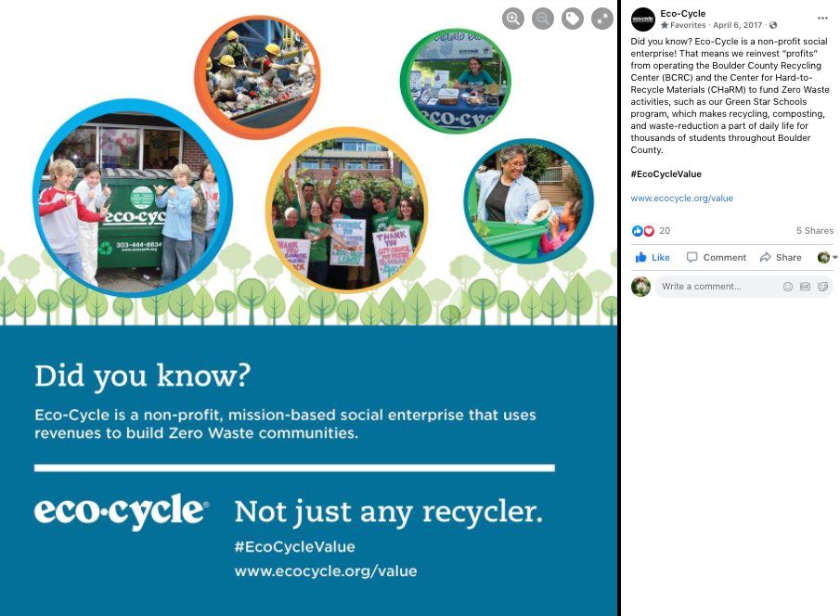Open post options three-dot menu
Viewport: 840px width, 616px height.
(823, 19)
